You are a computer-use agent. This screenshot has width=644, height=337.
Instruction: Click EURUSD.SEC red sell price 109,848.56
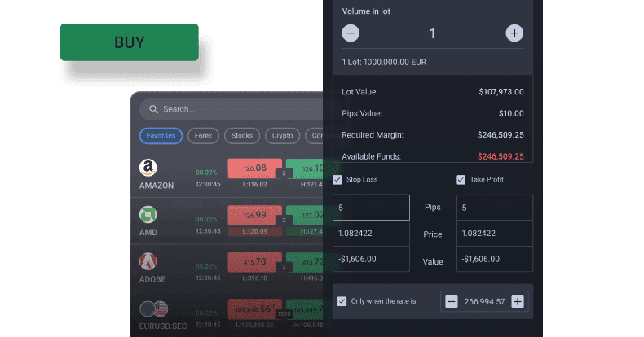point(254,309)
